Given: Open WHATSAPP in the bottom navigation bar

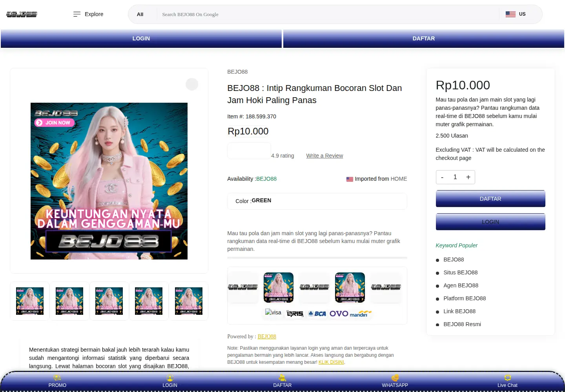Looking at the screenshot, I should [x=395, y=381].
